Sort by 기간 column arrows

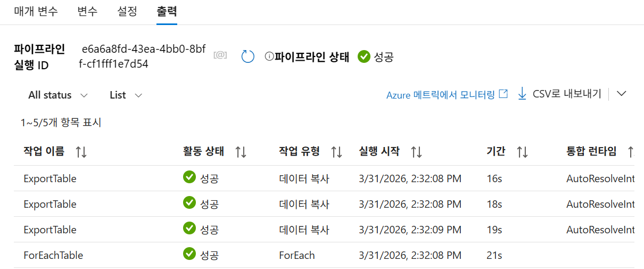point(522,152)
